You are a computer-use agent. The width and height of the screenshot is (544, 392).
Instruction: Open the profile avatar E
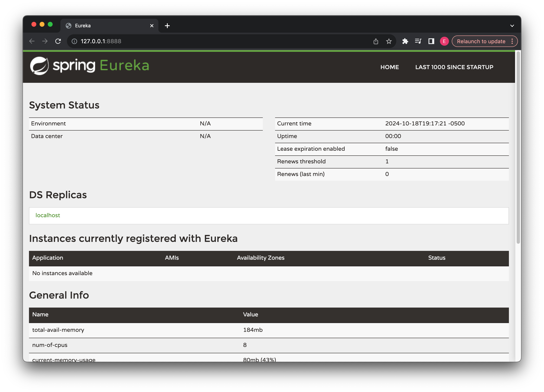(444, 41)
